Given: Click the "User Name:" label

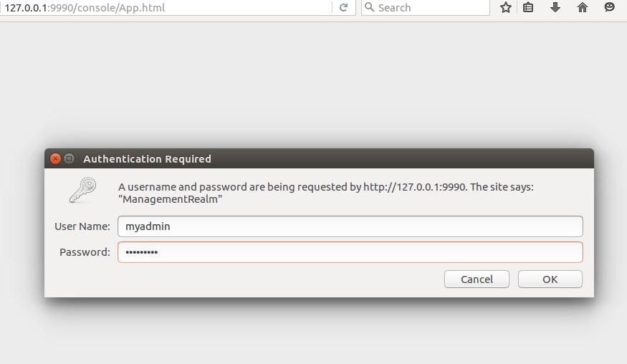Looking at the screenshot, I should click(82, 226).
